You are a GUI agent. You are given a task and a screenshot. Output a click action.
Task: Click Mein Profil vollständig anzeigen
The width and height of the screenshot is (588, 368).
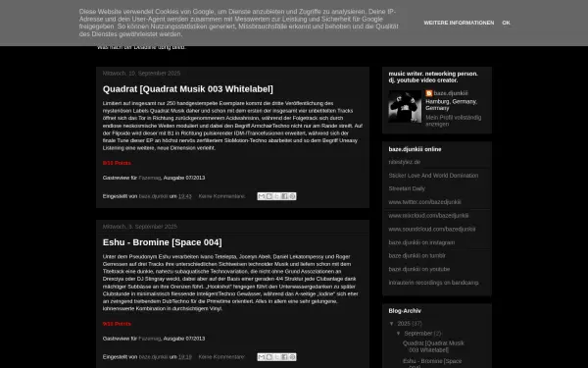coord(454,121)
